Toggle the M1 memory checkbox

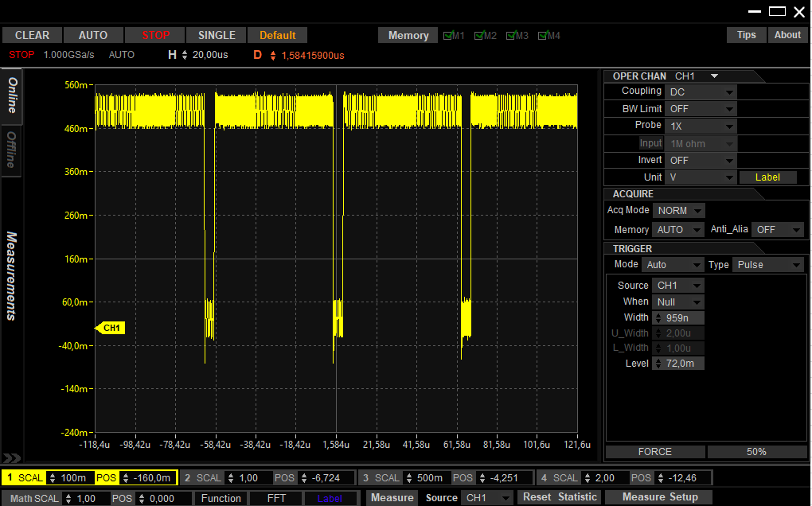click(x=448, y=36)
